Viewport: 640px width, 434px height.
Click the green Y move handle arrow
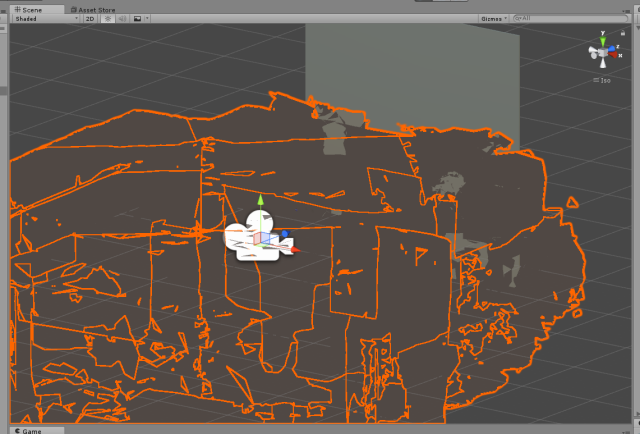(x=260, y=200)
